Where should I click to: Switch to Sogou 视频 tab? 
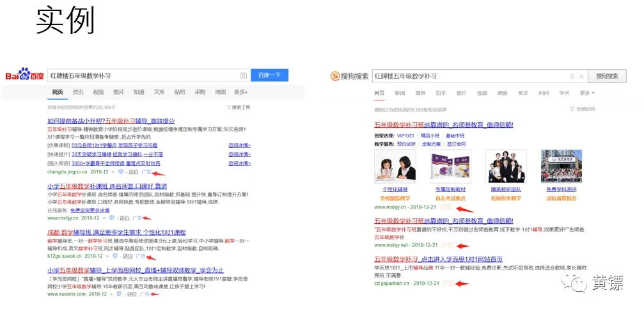click(x=482, y=93)
